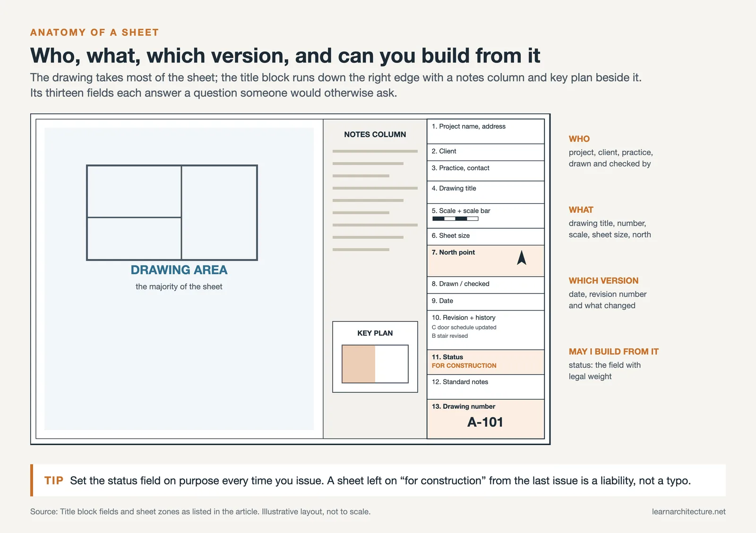Select the "3. Practice, contact" field

(486, 171)
